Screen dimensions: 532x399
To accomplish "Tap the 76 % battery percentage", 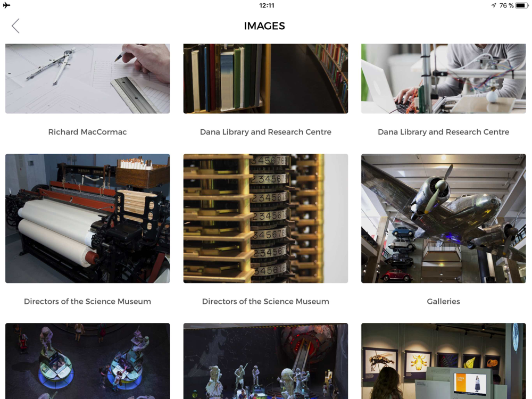I will click(506, 5).
